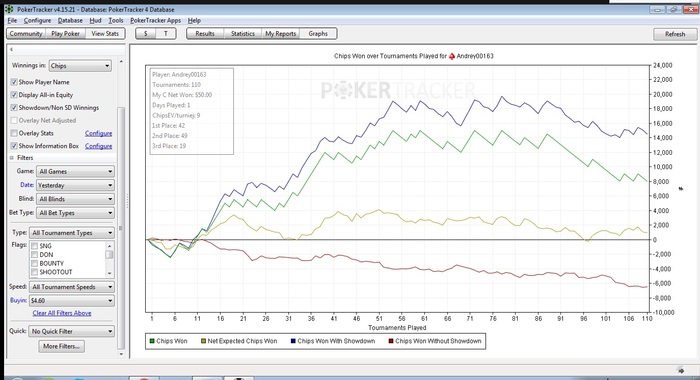Click the sidebar scroll down arrow
This screenshot has height=380, width=700.
(121, 354)
